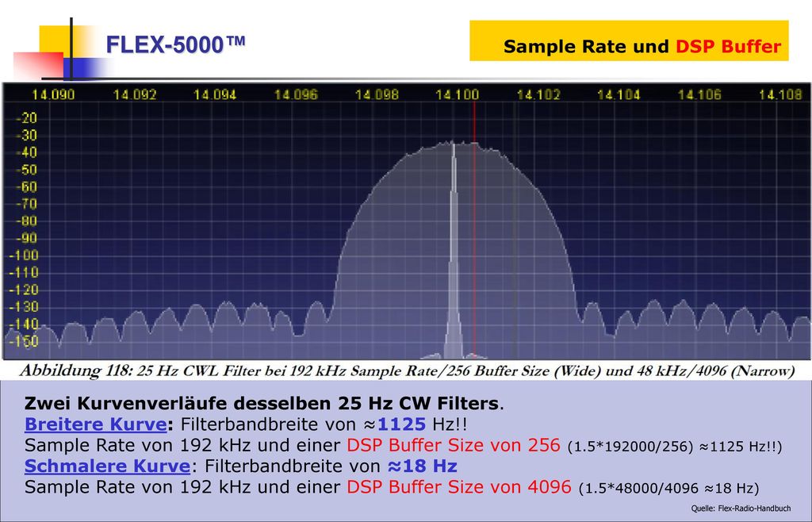Open the 'Schmalere Kurve' link
Viewport: 812px width, 522px height.
tap(107, 466)
